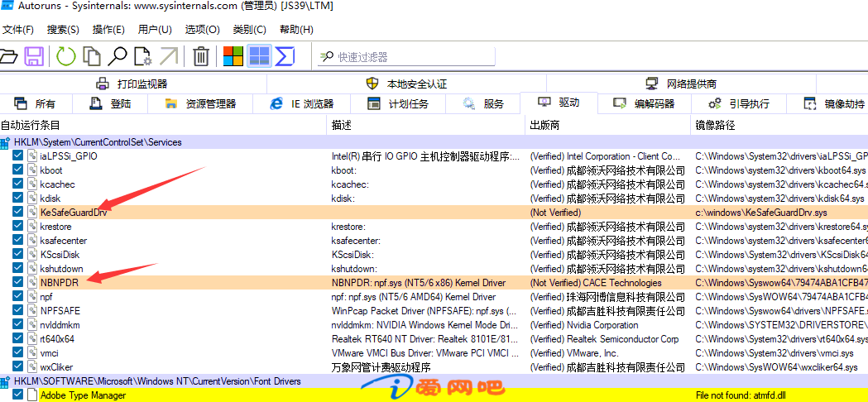Open the 帮助(H) menu
The height and width of the screenshot is (402, 868).
(296, 29)
